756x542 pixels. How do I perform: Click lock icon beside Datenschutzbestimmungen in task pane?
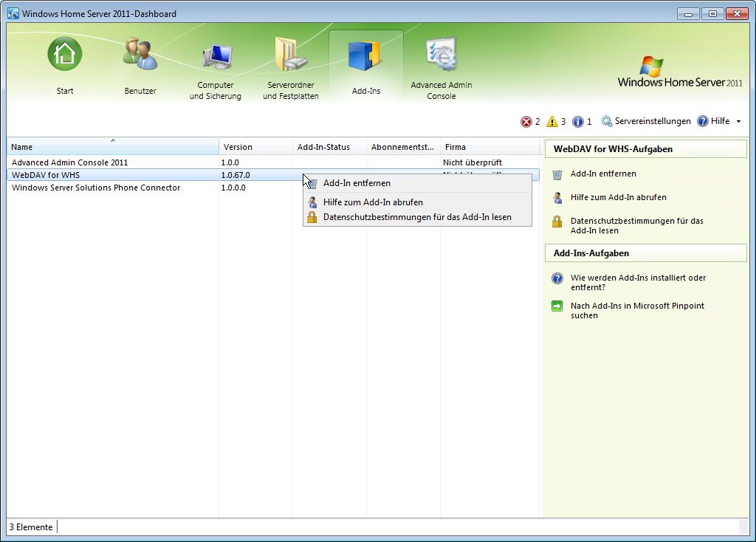coord(557,222)
